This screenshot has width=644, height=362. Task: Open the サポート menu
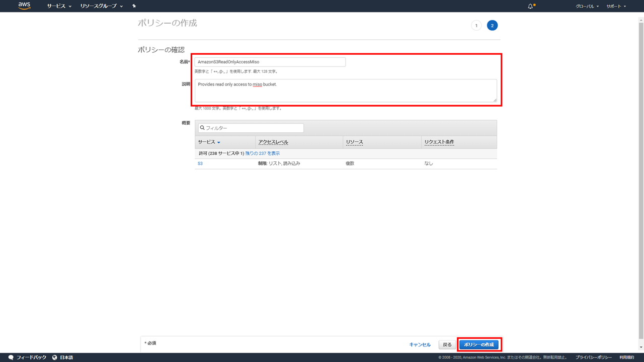[x=616, y=6]
